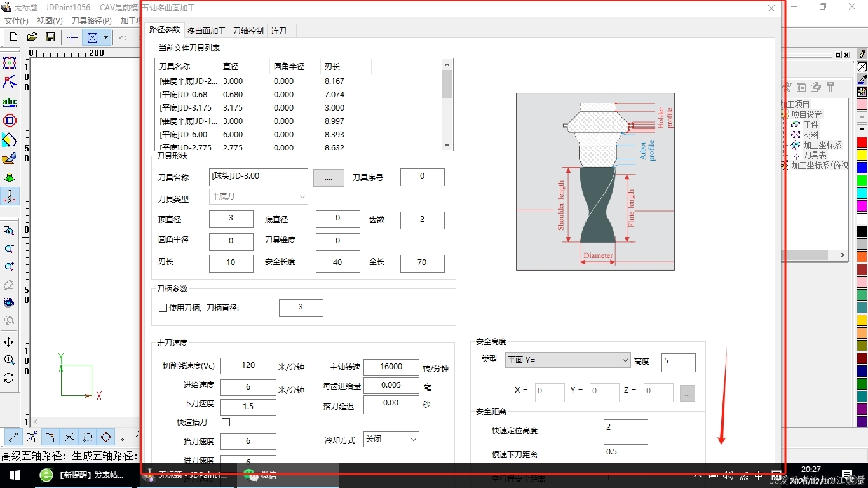Open the 安全高度 类型 dropdown
The width and height of the screenshot is (868, 488).
pos(567,360)
